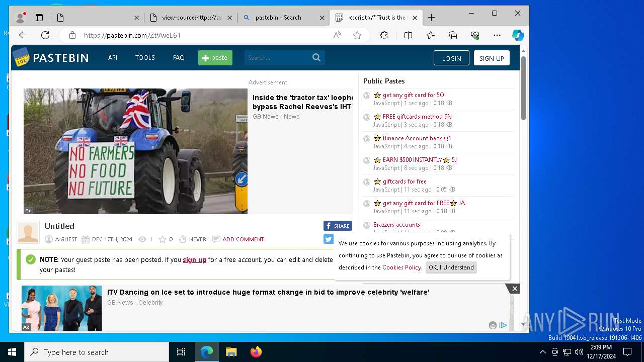644x362 pixels.
Task: Close the view-source tab
Action: [x=229, y=18]
